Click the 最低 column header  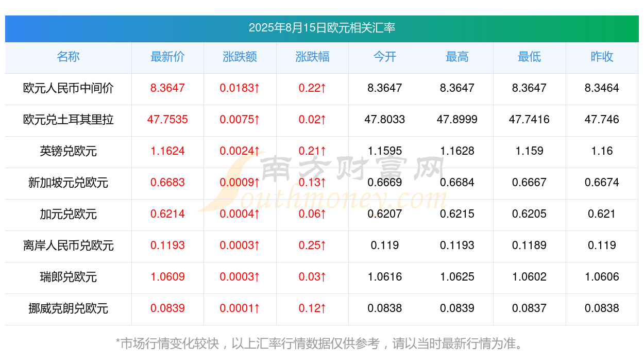click(529, 57)
